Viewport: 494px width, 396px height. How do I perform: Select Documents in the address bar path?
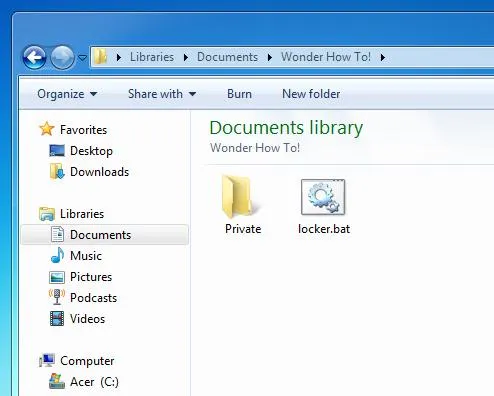227,57
